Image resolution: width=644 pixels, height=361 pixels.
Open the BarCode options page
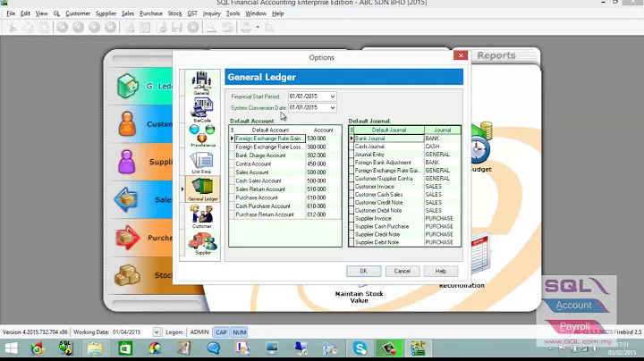point(201,110)
